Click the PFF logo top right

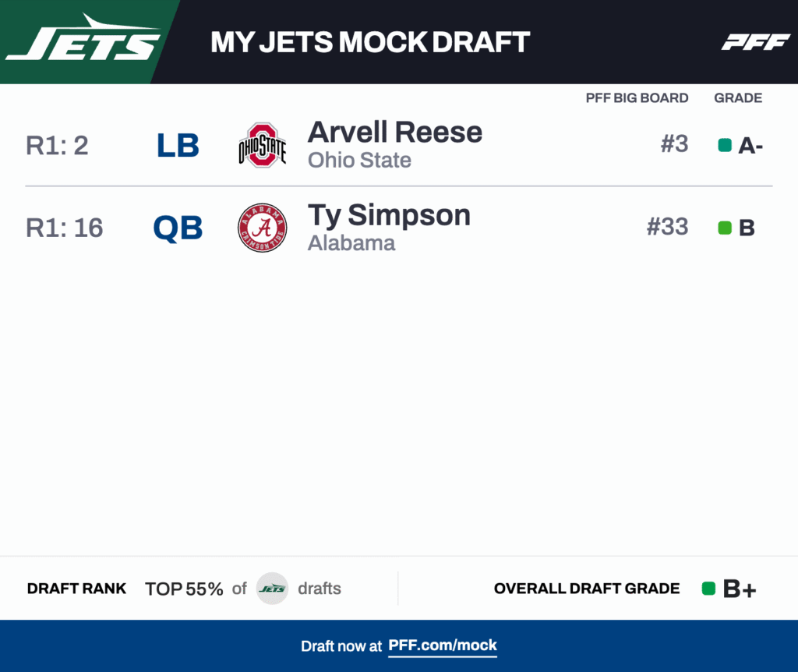[755, 42]
